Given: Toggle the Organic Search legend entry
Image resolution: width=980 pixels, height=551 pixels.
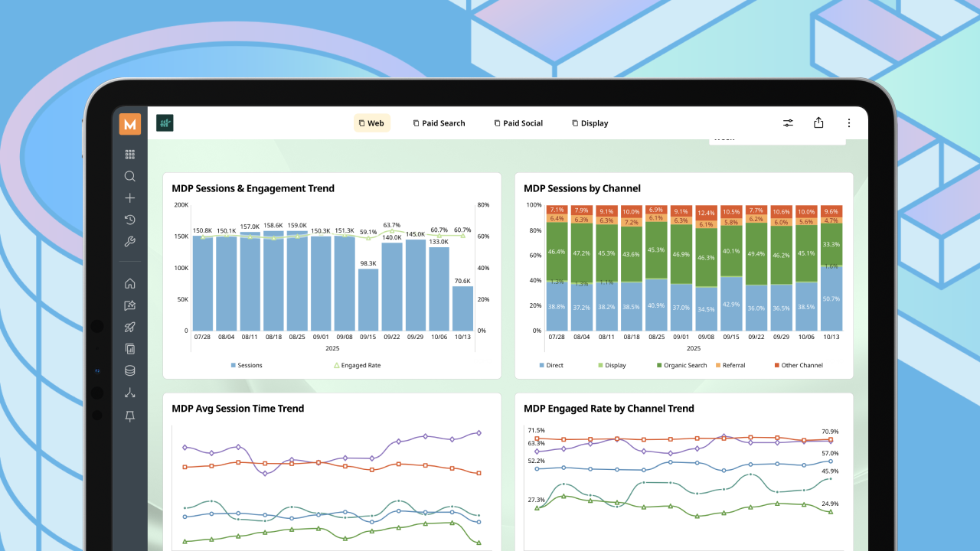Looking at the screenshot, I should [x=682, y=365].
